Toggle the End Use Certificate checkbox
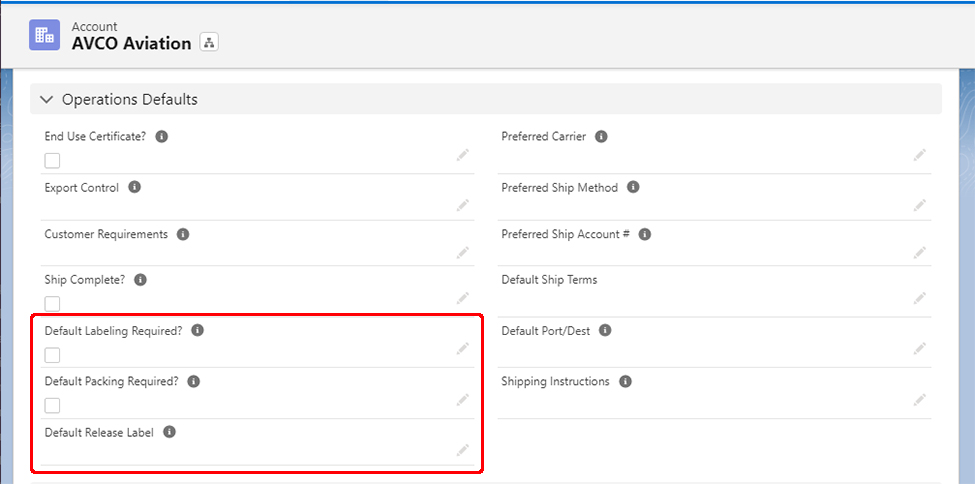 pos(52,160)
